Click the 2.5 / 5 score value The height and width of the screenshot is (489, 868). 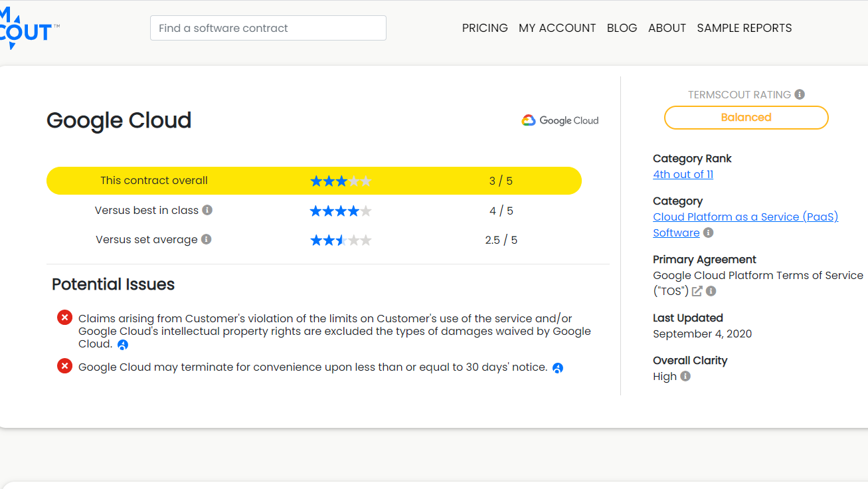pos(501,240)
